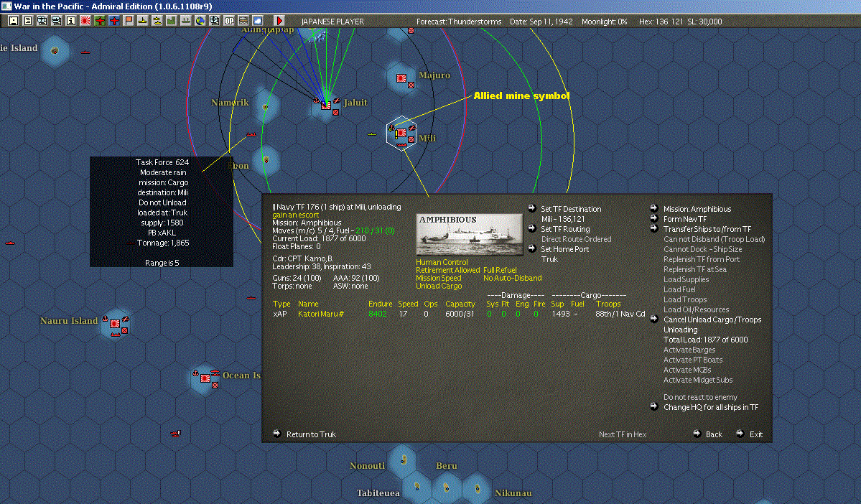Click the Amphibious ship picture
Screen dimensions: 861x504
coord(470,235)
